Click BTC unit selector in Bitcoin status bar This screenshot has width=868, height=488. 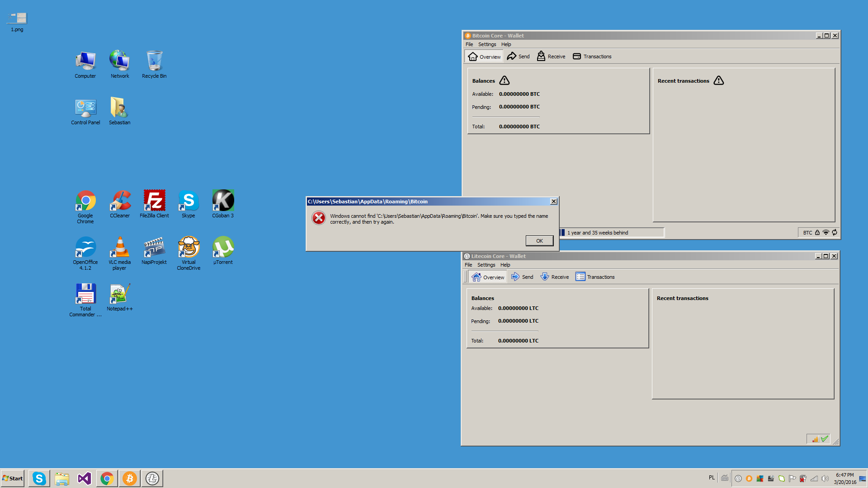click(x=807, y=233)
